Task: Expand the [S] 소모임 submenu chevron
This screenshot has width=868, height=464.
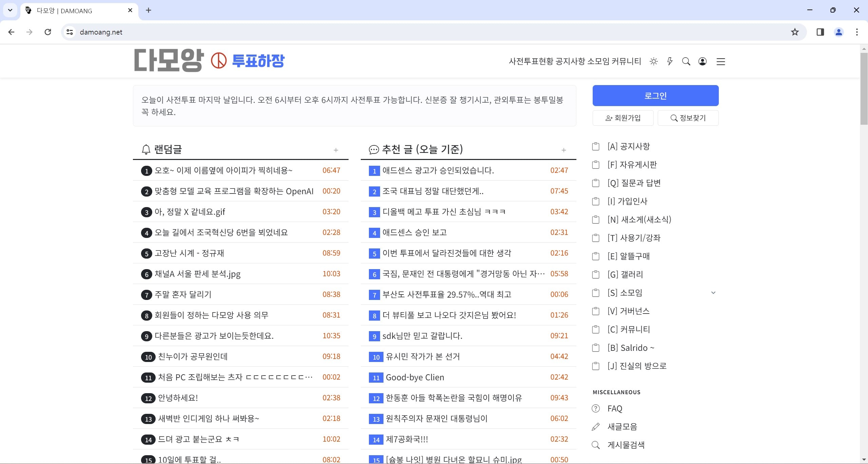Action: point(713,292)
